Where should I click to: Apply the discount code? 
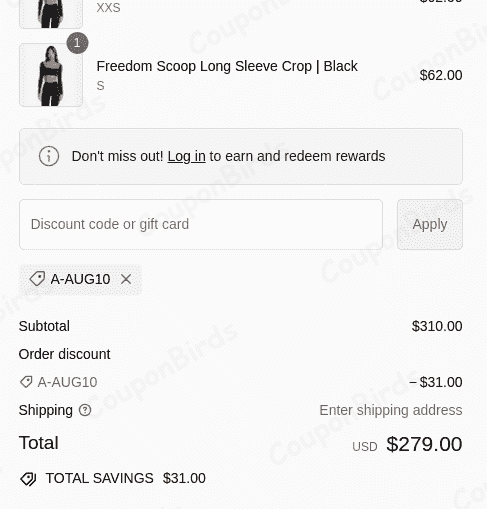[x=430, y=224]
